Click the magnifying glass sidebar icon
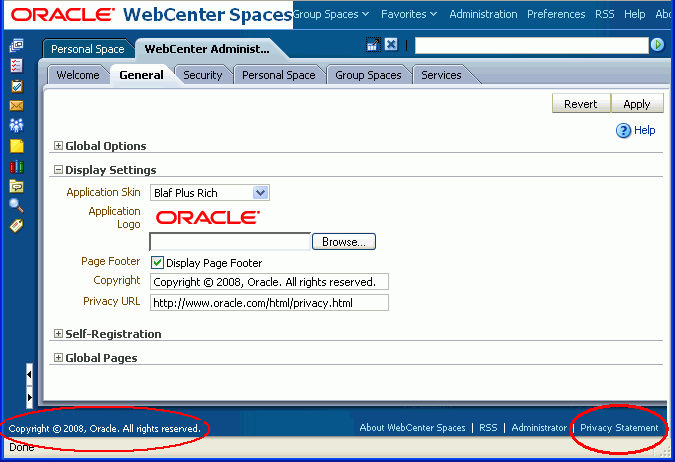Screen dimensions: 675x462 16,206
